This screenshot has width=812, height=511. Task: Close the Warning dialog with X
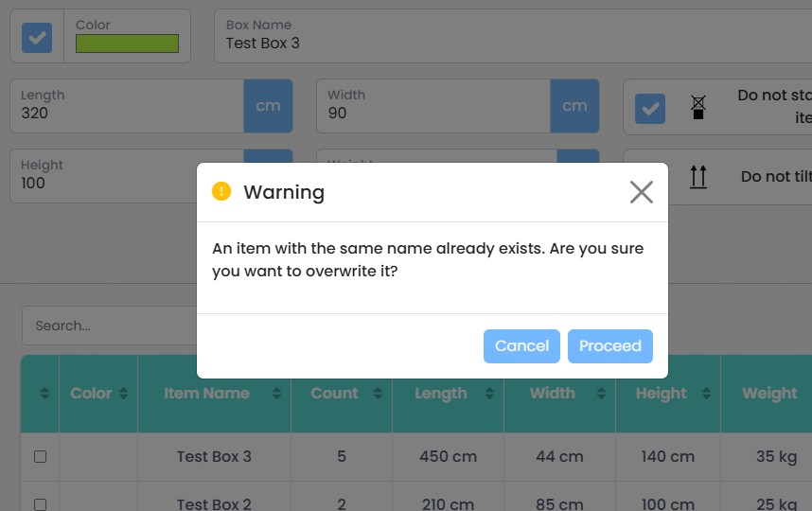pyautogui.click(x=641, y=192)
